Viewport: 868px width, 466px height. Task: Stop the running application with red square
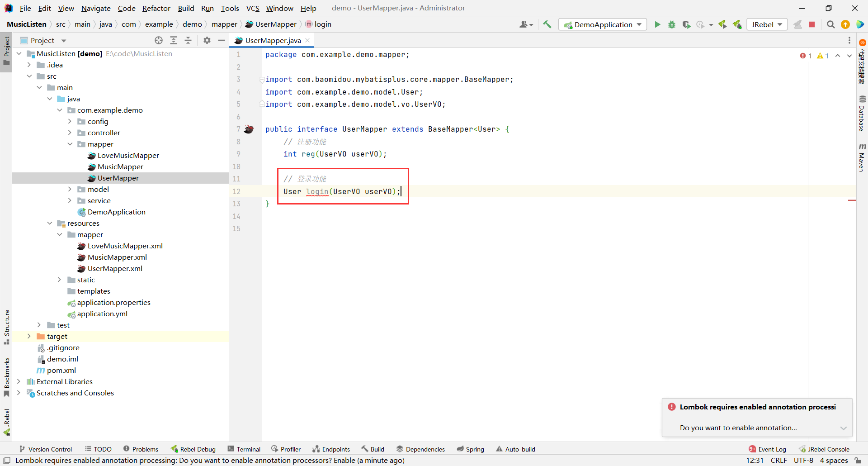tap(812, 24)
